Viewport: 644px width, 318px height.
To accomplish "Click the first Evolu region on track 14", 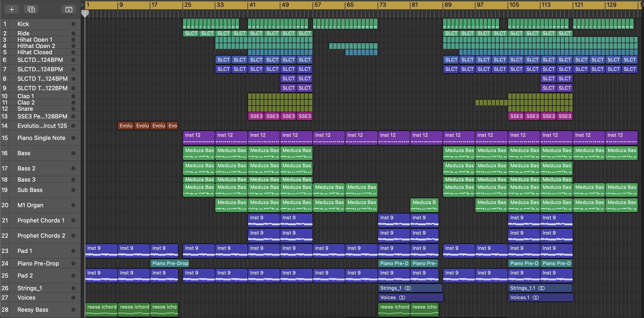I will point(126,126).
